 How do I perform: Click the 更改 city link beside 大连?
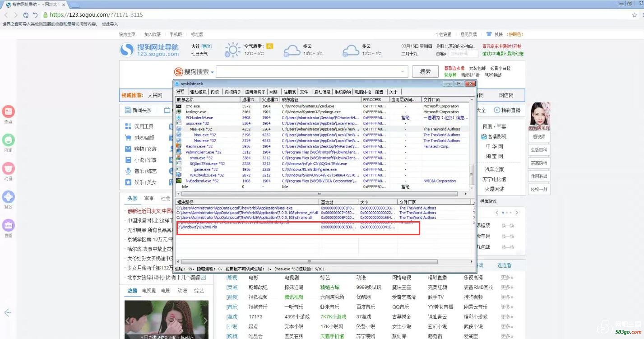click(206, 46)
